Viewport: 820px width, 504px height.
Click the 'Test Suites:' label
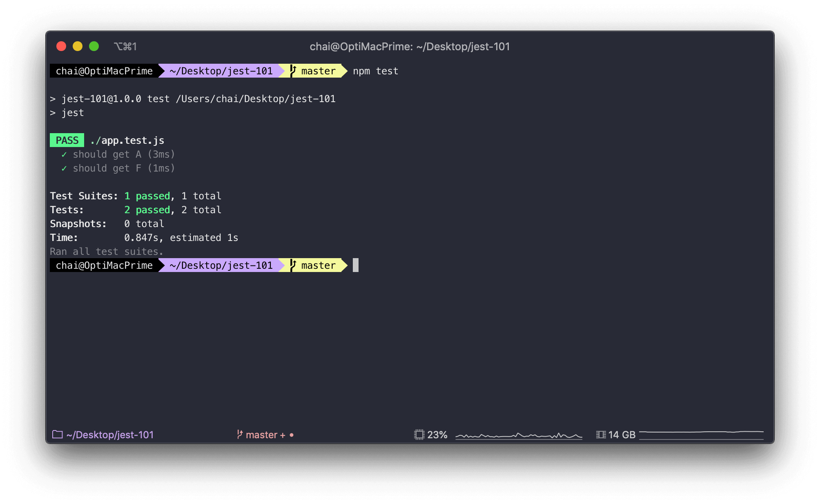click(84, 196)
